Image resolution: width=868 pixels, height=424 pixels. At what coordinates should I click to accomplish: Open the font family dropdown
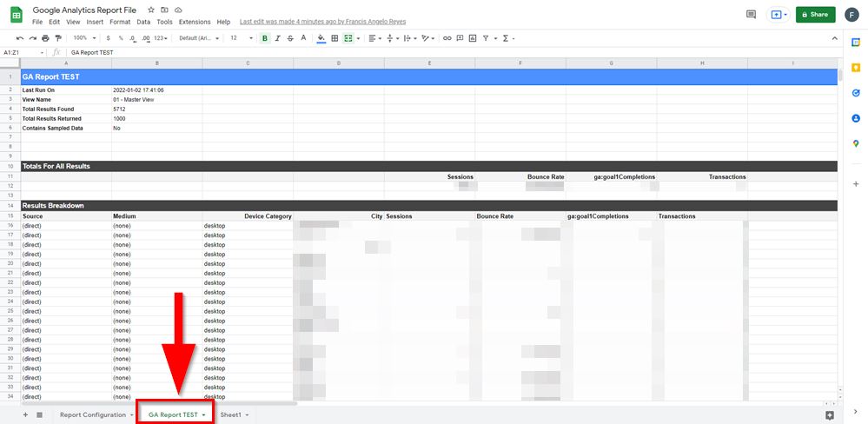tap(199, 38)
